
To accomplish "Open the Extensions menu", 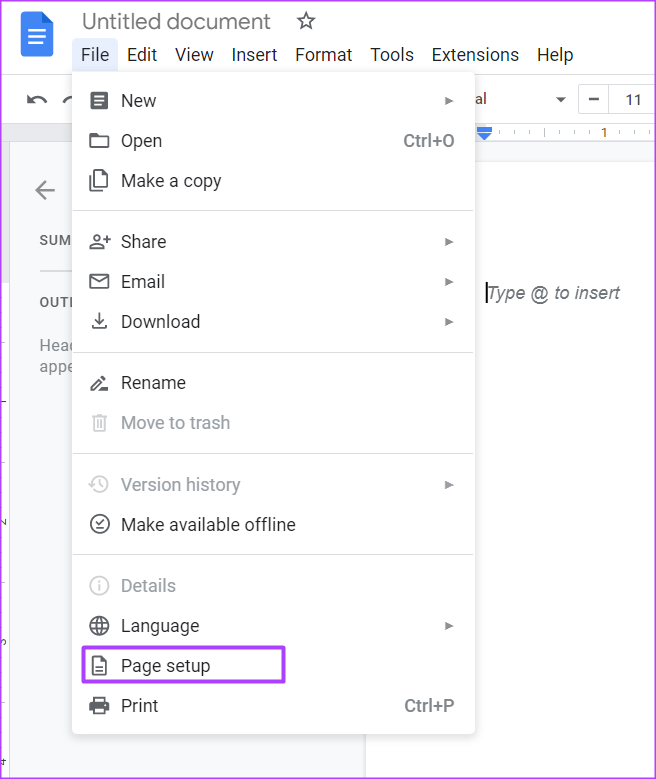I will [475, 55].
